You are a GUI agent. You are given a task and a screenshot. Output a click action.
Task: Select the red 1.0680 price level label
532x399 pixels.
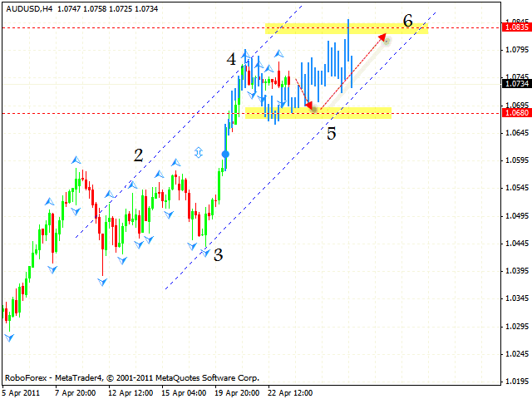517,113
